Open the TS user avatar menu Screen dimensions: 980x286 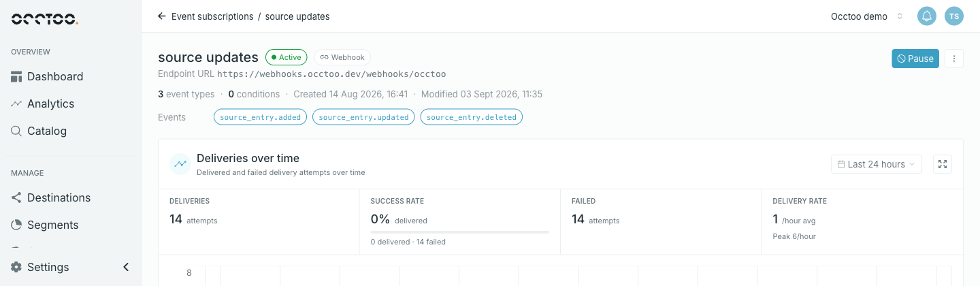coord(954,16)
